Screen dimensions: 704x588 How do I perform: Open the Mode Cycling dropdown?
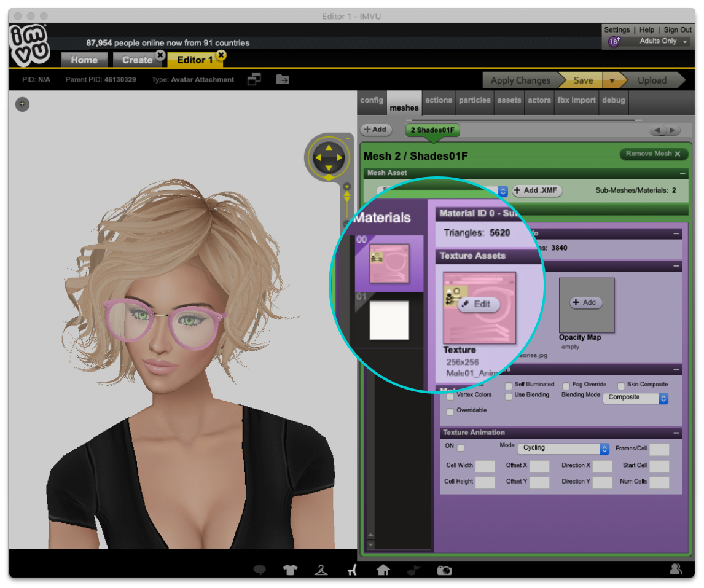coord(563,449)
